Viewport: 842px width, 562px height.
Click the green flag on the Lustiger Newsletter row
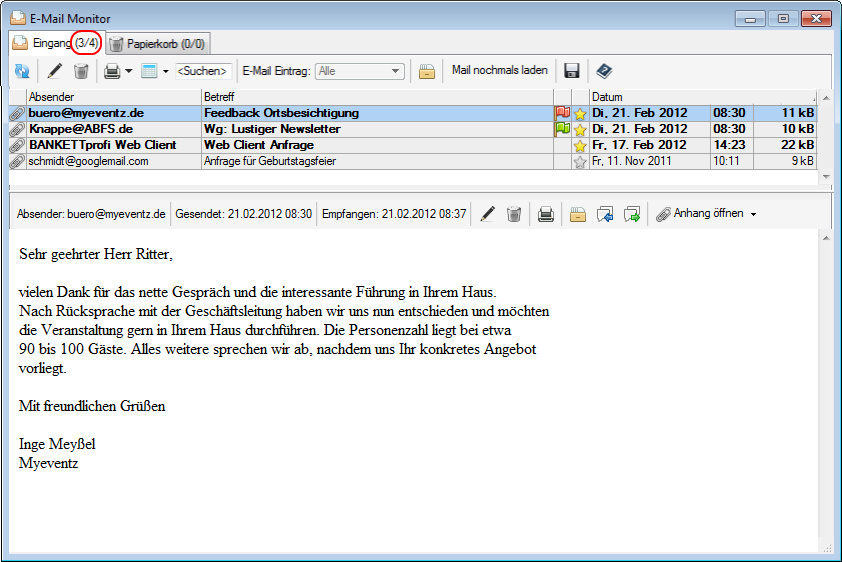point(562,129)
